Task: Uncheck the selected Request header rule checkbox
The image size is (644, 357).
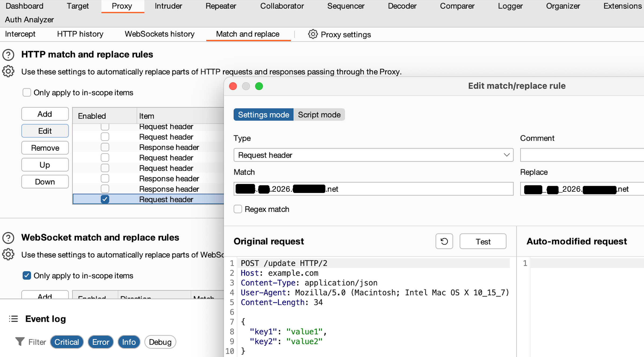Action: [x=105, y=199]
